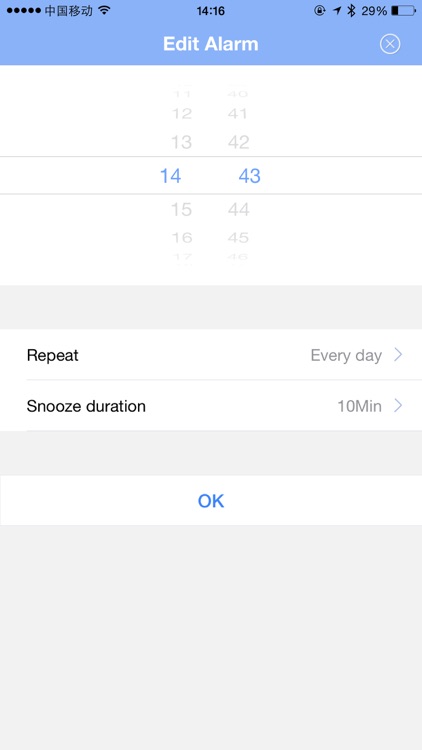The width and height of the screenshot is (422, 750).
Task: Select the Snooze duration row
Action: click(211, 406)
